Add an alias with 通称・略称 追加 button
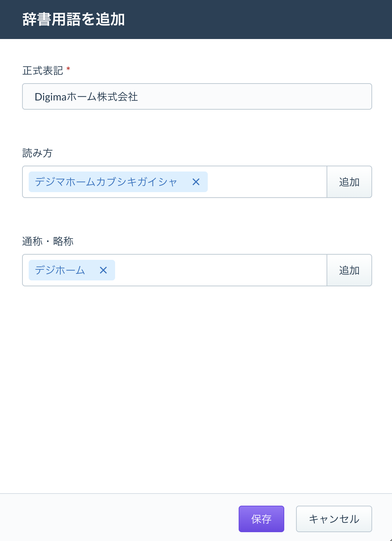 (349, 270)
